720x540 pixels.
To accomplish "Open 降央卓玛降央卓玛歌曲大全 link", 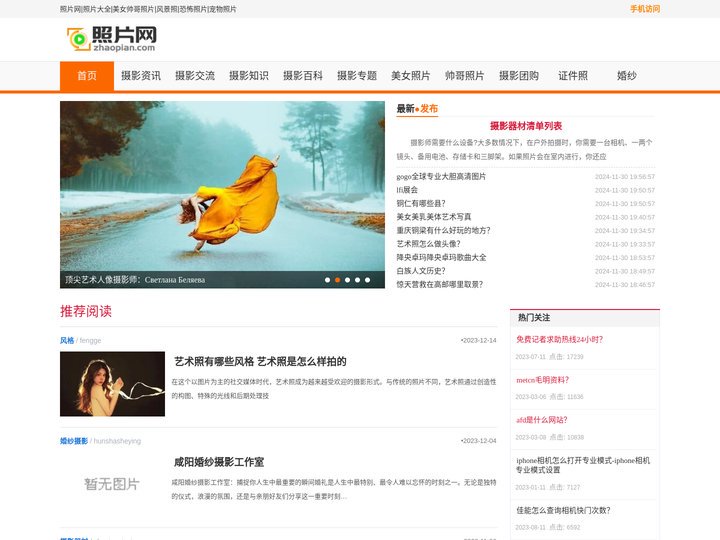I will (x=441, y=258).
